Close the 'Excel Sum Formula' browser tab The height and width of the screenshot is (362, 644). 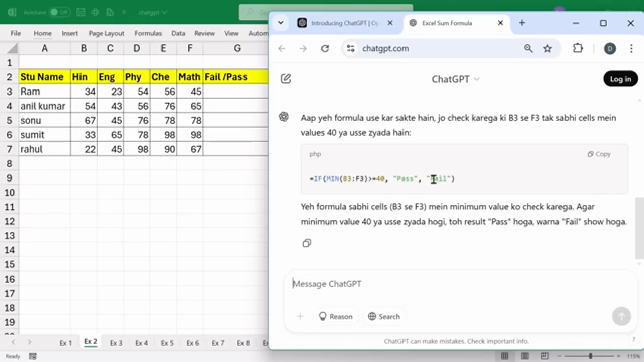[500, 23]
